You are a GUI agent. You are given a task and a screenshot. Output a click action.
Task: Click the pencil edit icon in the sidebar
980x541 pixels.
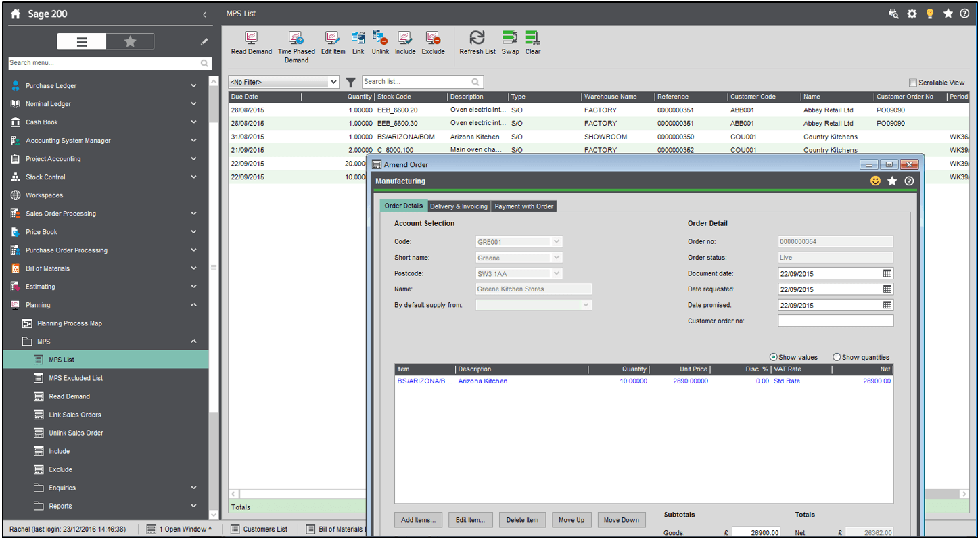pos(204,42)
